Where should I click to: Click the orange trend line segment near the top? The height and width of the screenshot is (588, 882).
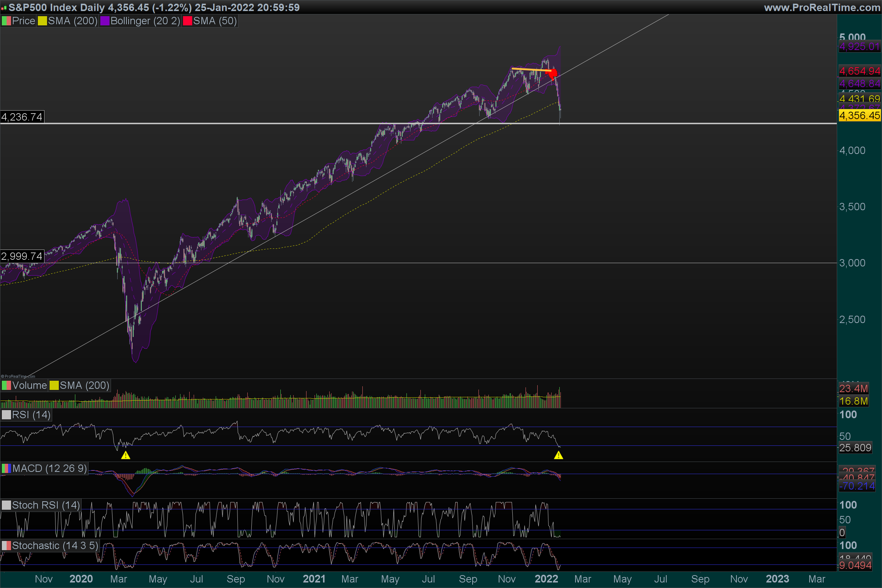(531, 69)
